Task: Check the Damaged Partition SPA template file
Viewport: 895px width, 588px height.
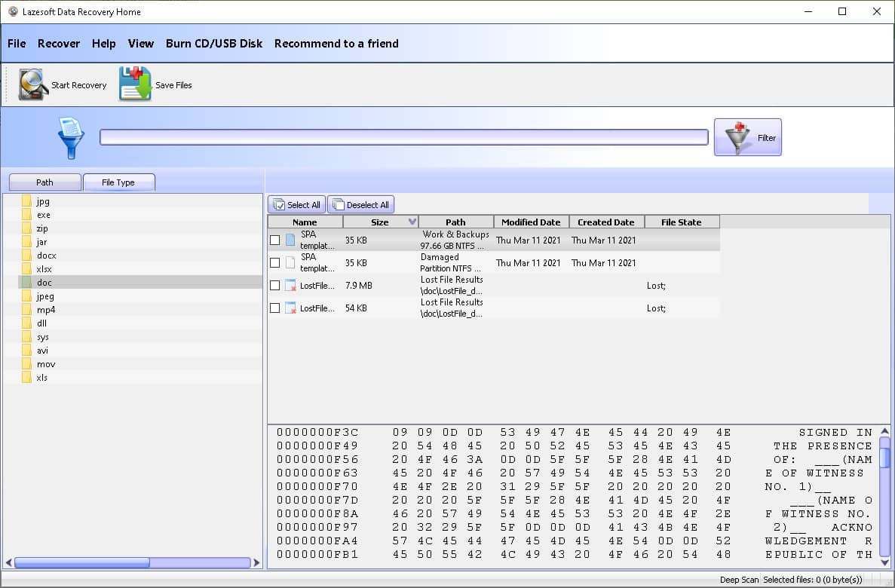Action: [x=274, y=262]
